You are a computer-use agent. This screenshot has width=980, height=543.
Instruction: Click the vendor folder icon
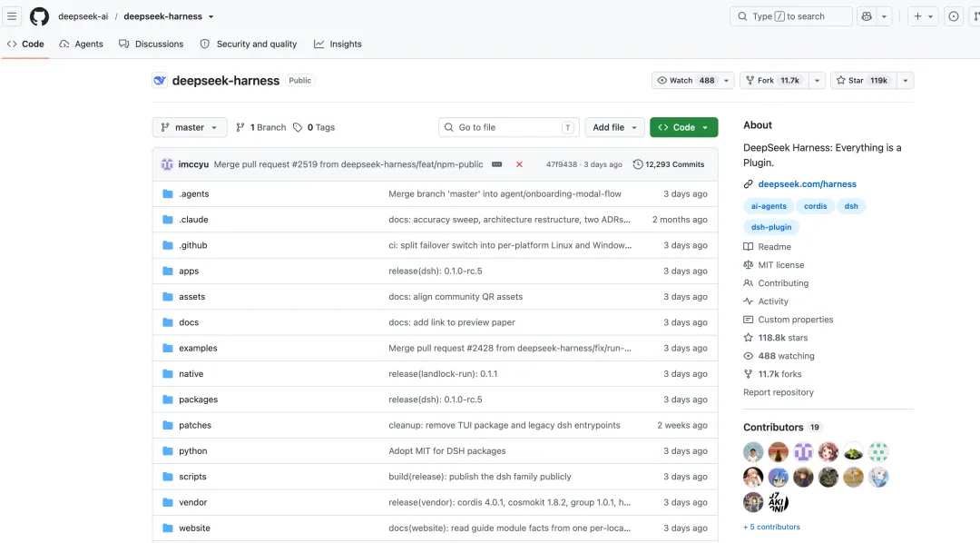pos(168,502)
